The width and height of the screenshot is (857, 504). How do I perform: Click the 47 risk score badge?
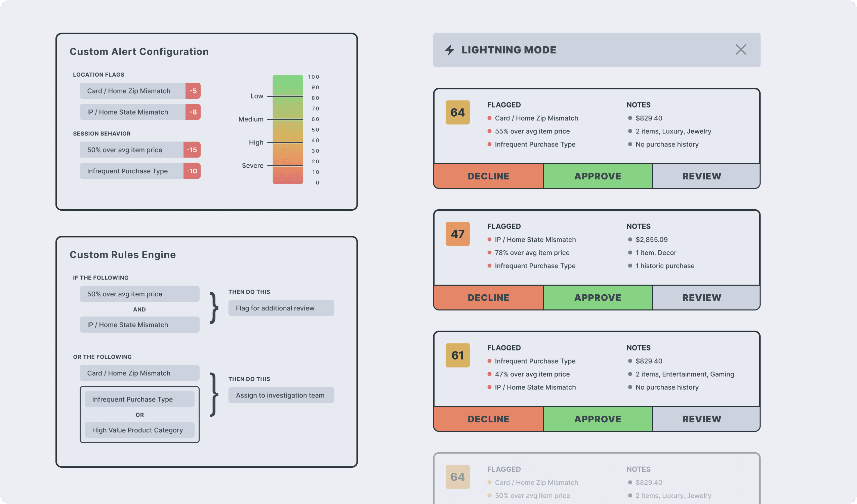(x=457, y=234)
